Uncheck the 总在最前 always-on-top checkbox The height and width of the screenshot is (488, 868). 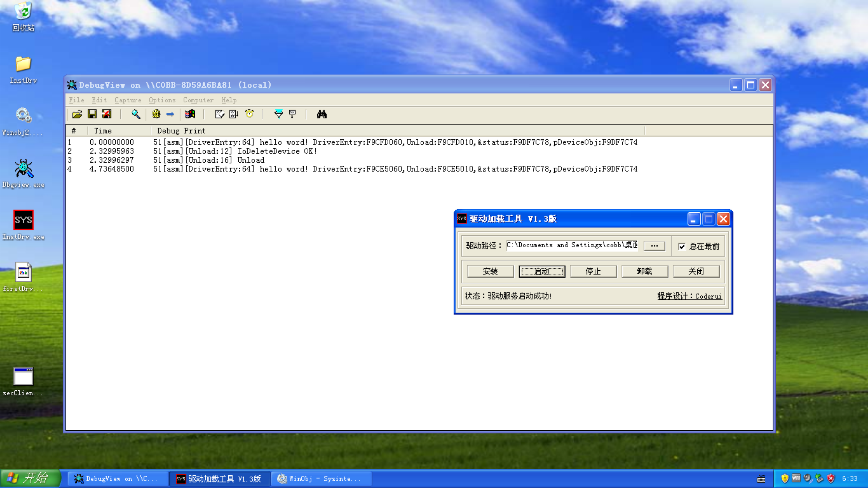[x=682, y=246]
